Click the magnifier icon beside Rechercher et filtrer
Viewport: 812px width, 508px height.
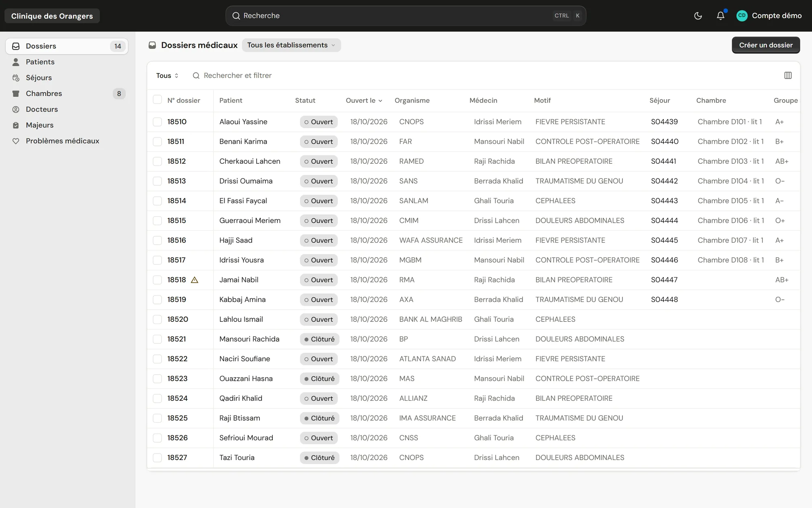point(196,76)
